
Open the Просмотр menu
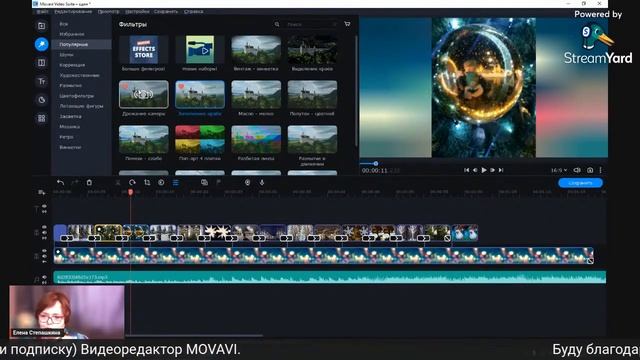click(109, 11)
